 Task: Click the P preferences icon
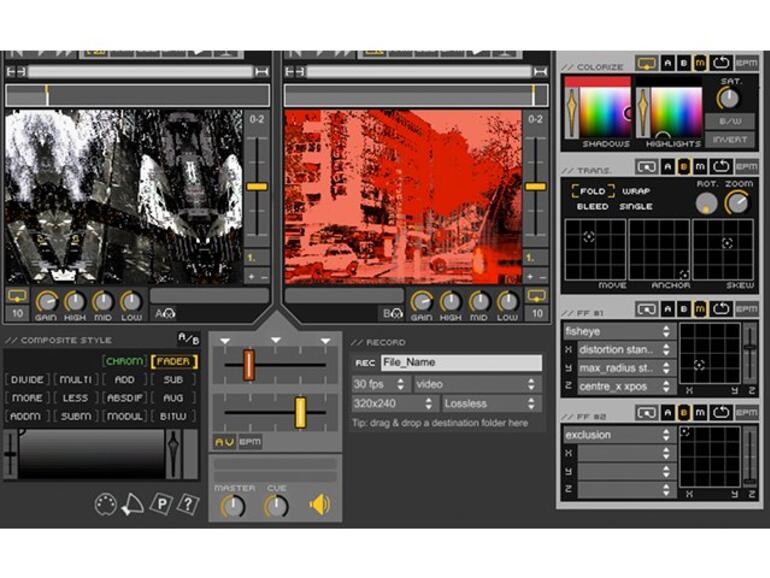pos(162,504)
